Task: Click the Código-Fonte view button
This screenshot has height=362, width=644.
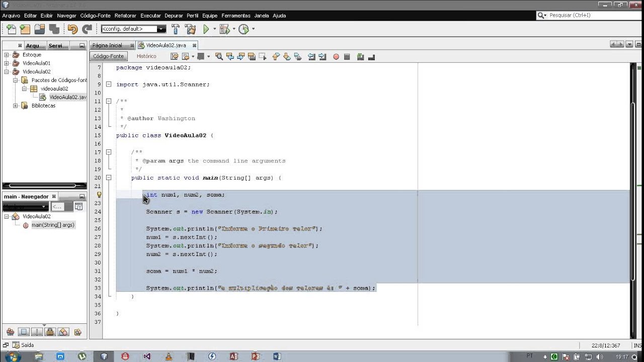Action: (108, 56)
